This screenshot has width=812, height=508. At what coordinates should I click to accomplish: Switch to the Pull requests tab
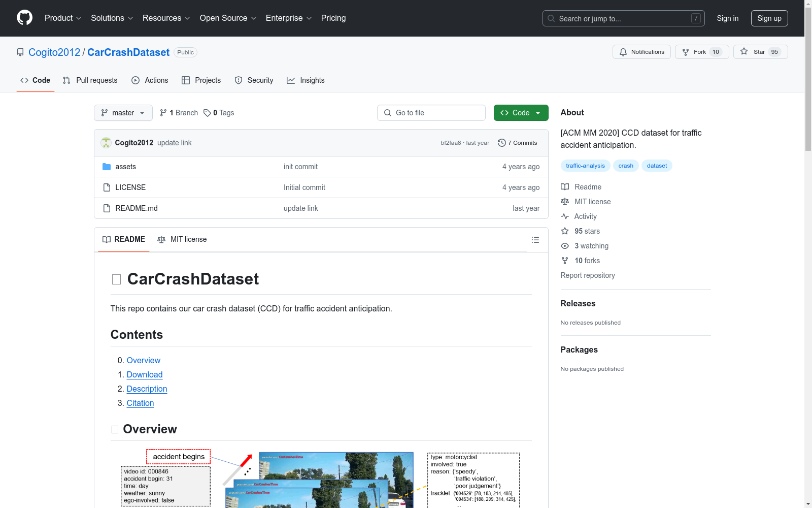(x=90, y=80)
